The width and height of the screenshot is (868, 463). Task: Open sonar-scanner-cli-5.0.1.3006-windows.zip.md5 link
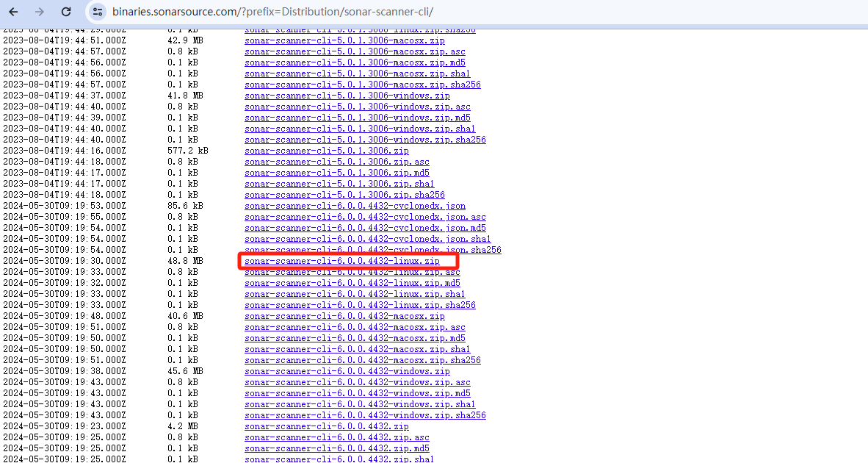point(358,118)
